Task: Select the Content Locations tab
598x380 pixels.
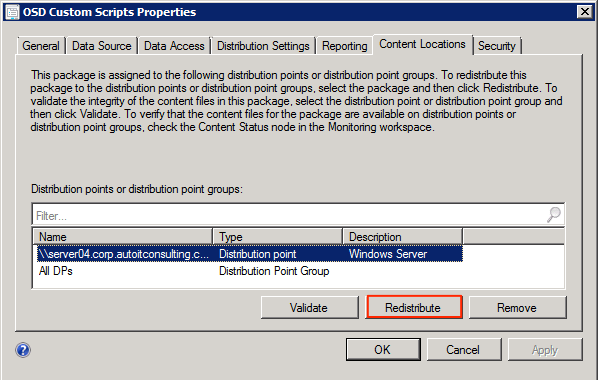Action: coord(423,44)
